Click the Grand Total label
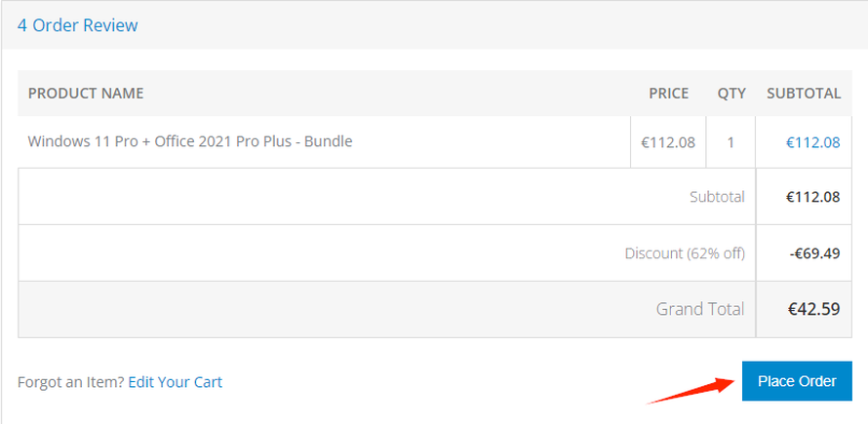Viewport: 868px width, 424px height. pyautogui.click(x=700, y=310)
